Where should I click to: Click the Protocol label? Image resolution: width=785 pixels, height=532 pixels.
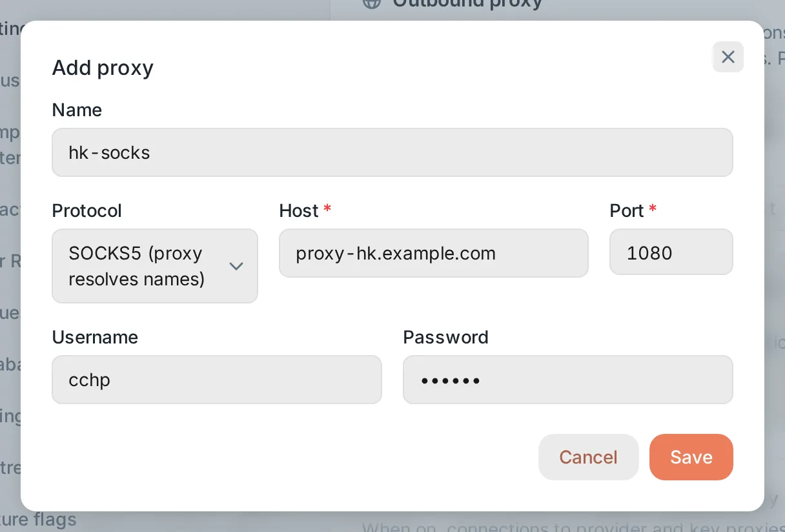87,210
